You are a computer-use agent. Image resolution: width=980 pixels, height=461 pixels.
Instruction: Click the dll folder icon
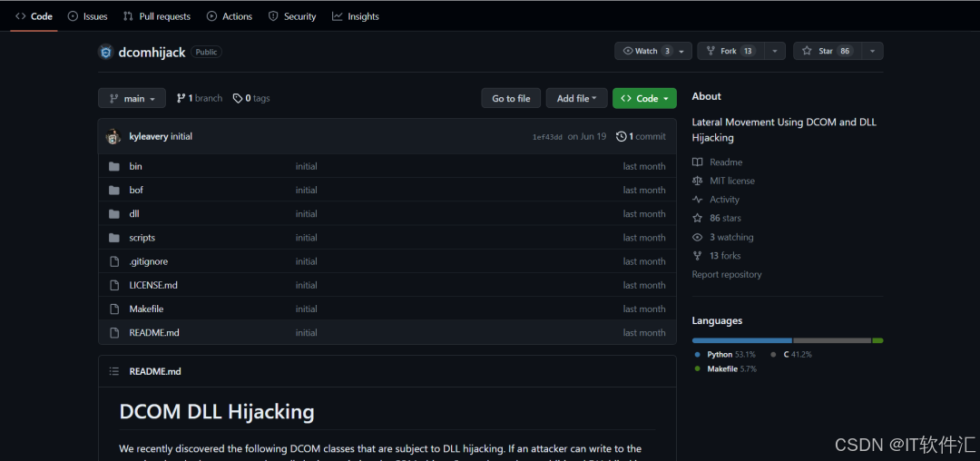[113, 213]
